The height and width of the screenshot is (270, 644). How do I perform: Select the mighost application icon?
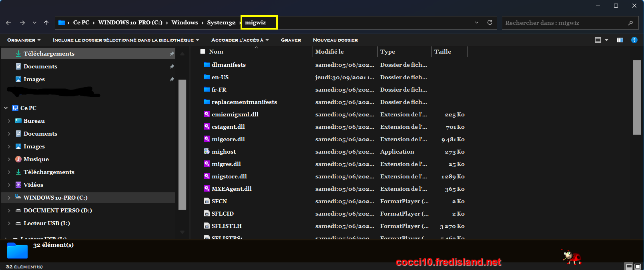pyautogui.click(x=207, y=152)
